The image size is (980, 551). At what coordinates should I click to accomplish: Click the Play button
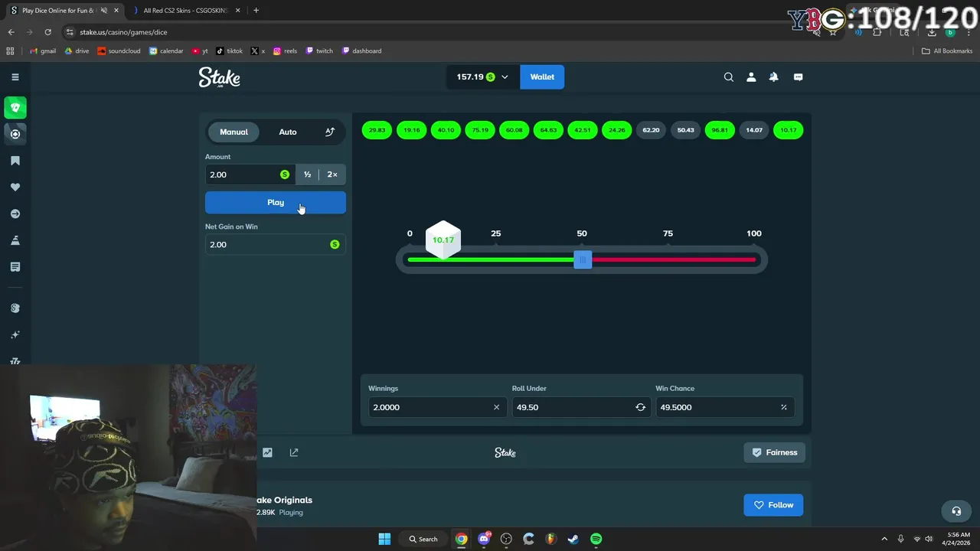(x=276, y=203)
